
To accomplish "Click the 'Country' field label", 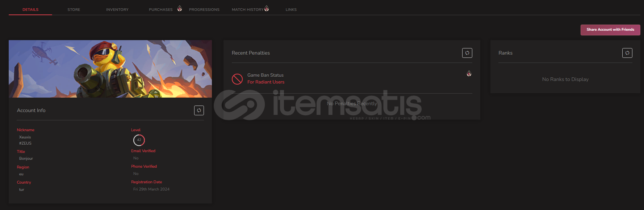I will pyautogui.click(x=24, y=182).
